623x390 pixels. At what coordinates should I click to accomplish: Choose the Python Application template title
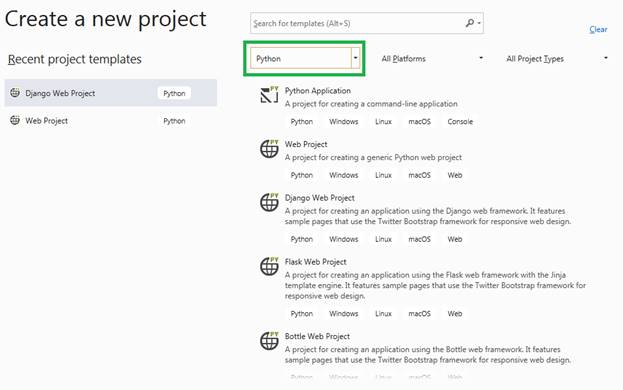click(317, 91)
